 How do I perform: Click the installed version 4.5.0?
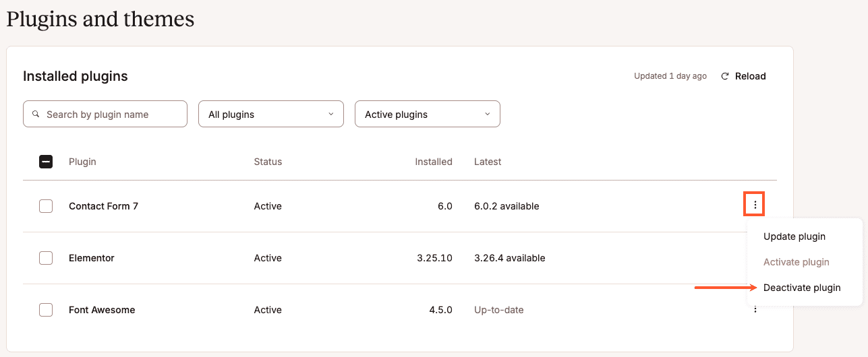tap(440, 310)
